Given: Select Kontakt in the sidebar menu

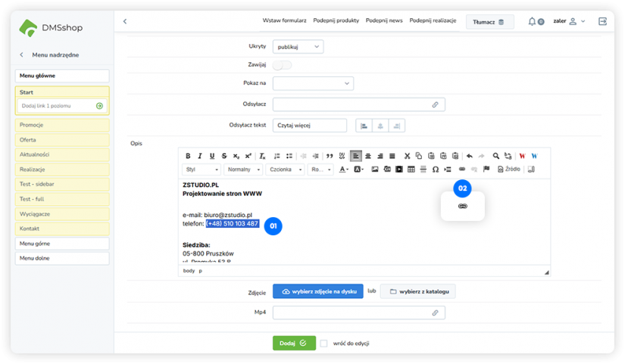Looking at the screenshot, I should 62,229.
